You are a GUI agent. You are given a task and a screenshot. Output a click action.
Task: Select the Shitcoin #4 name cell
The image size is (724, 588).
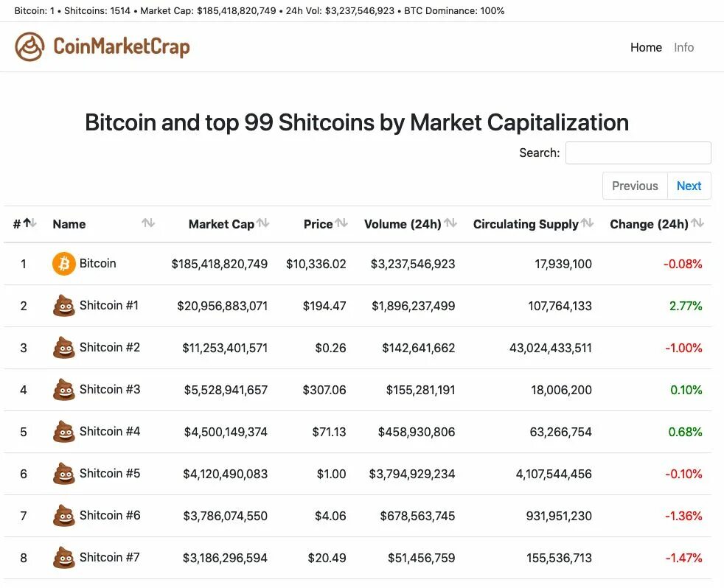click(x=109, y=431)
